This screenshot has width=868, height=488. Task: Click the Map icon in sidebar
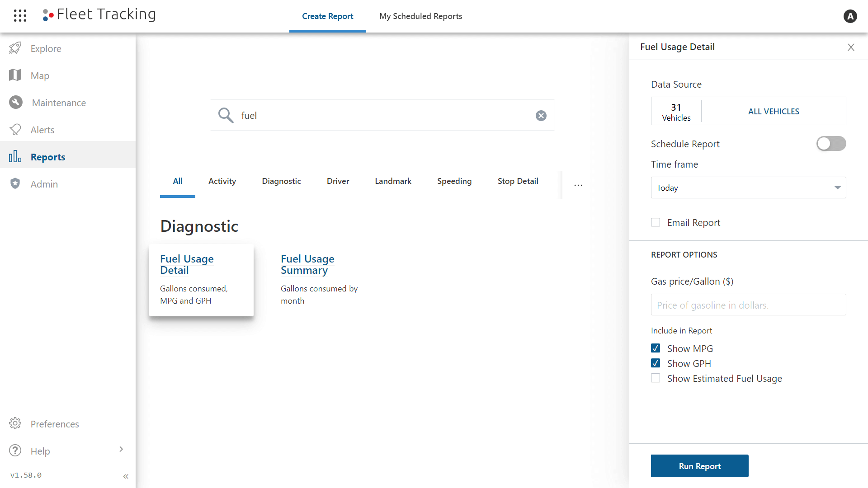[15, 75]
